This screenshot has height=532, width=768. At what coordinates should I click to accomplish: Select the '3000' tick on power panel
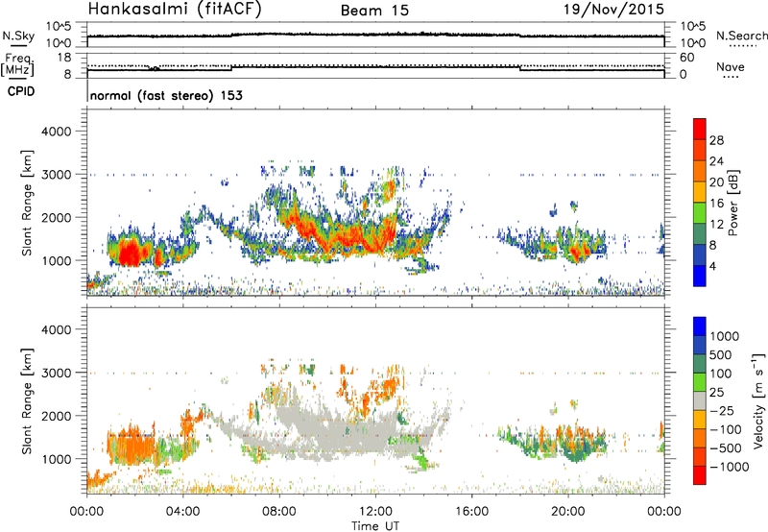(57, 175)
